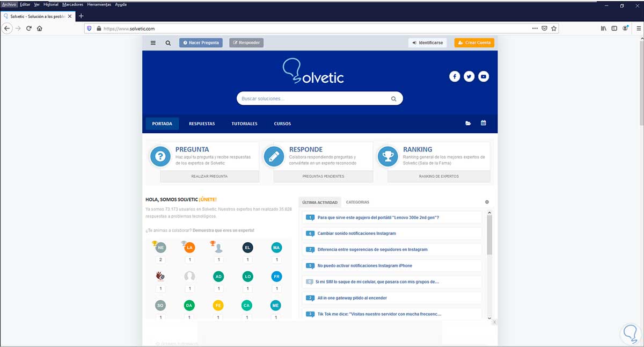
Task: Click the Hacer Pregunta button
Action: [x=201, y=43]
